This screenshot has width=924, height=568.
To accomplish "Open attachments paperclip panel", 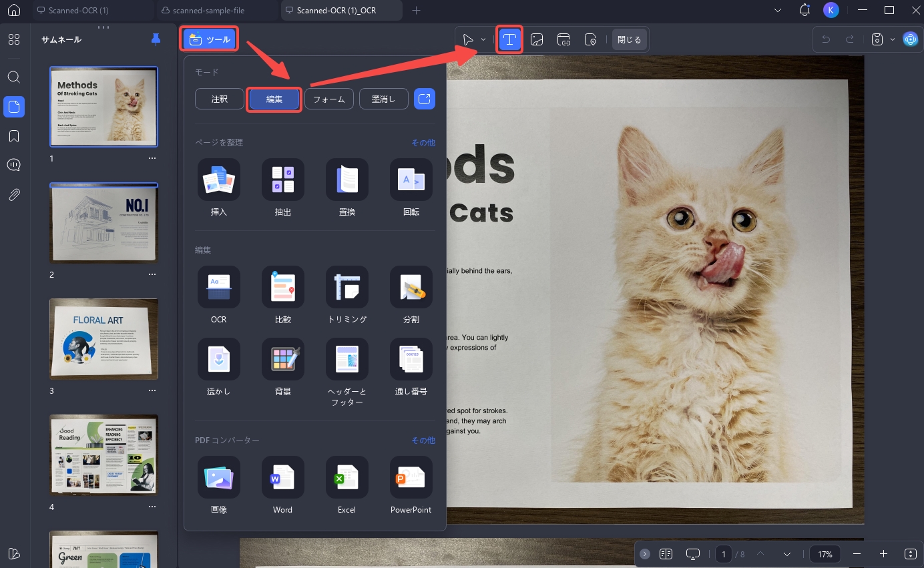I will (x=14, y=195).
